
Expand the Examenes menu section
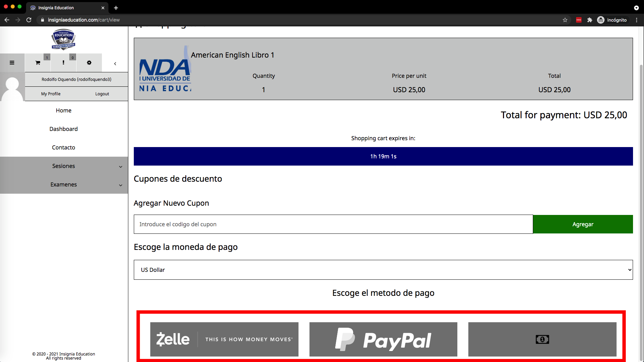[x=64, y=184]
